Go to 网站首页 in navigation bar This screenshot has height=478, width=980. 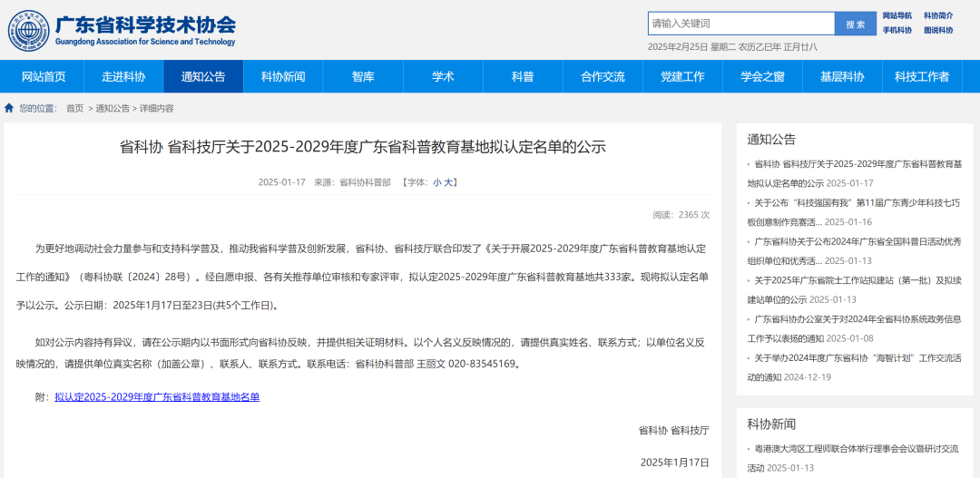click(x=44, y=77)
